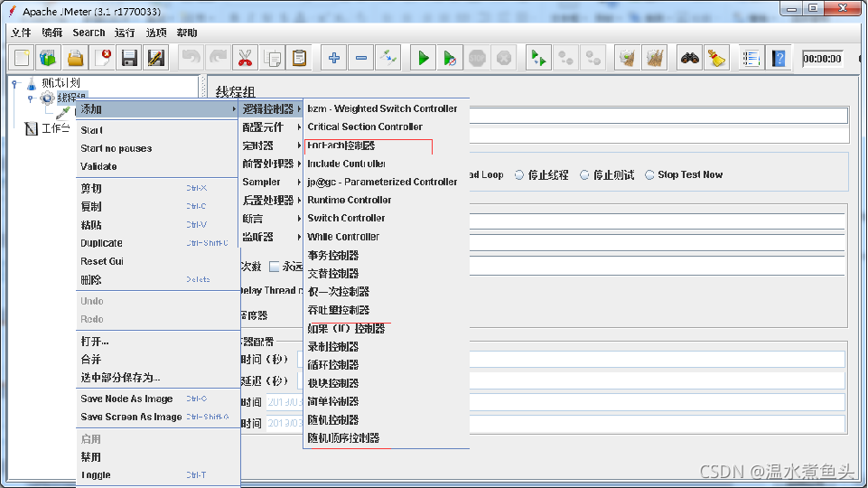The image size is (868, 488).
Task: Open Search with binoculars icon
Action: (x=689, y=58)
